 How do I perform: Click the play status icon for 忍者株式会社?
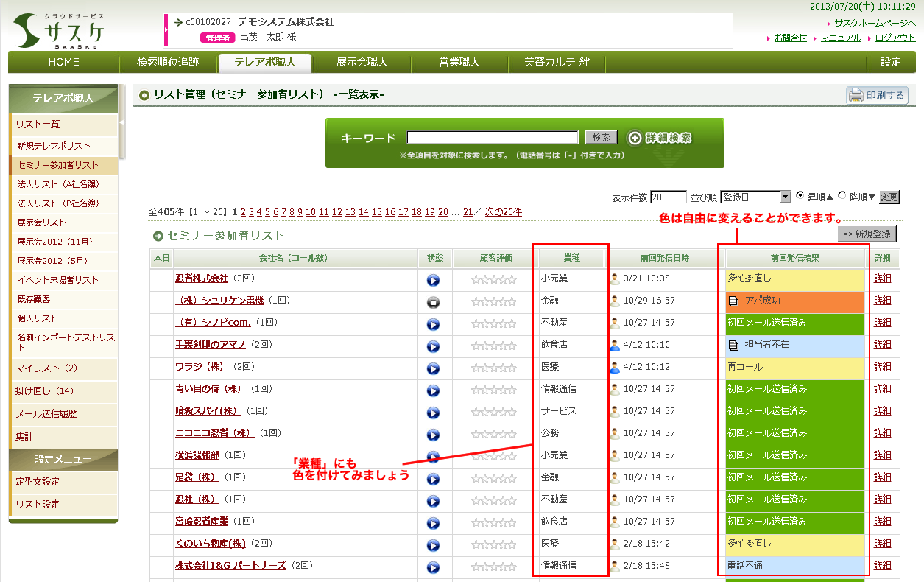tap(433, 280)
